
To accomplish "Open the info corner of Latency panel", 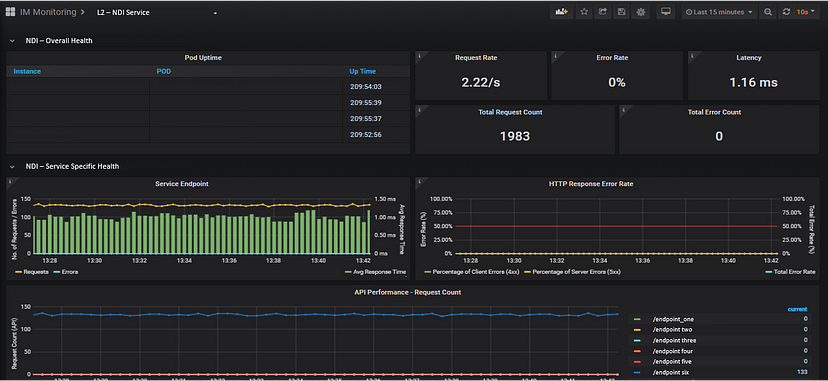I will coord(692,55).
